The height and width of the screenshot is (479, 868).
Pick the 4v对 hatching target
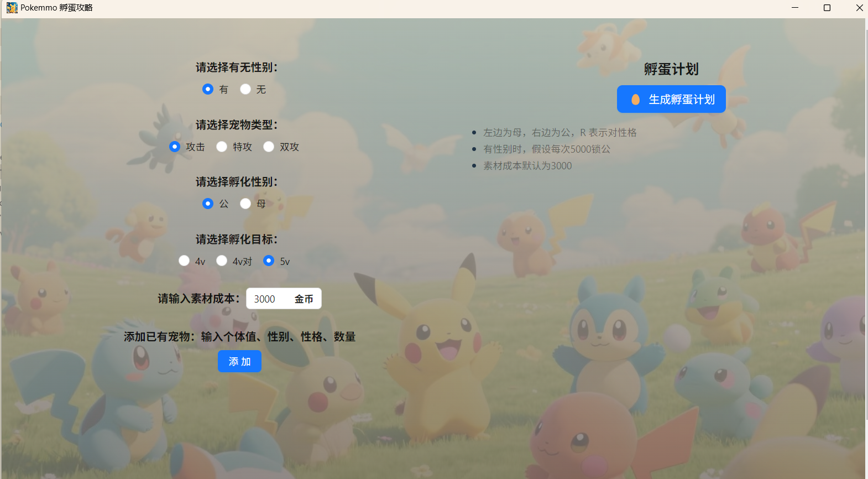222,261
